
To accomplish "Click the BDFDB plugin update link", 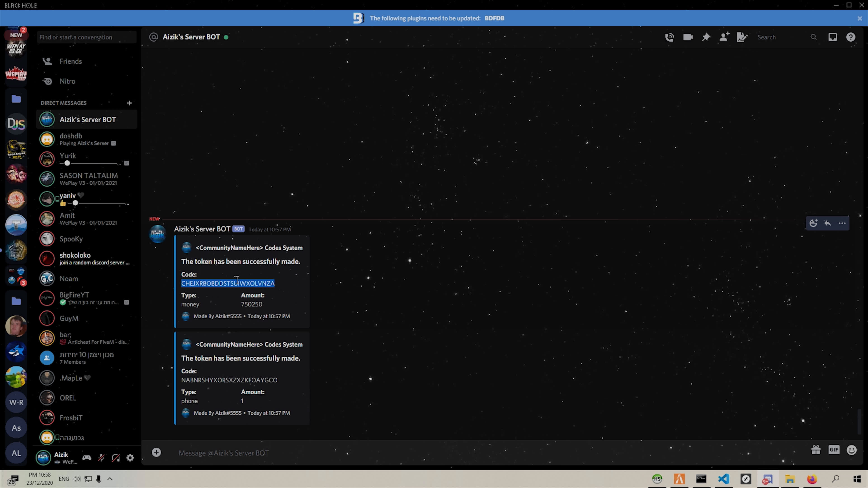I will pyautogui.click(x=494, y=18).
